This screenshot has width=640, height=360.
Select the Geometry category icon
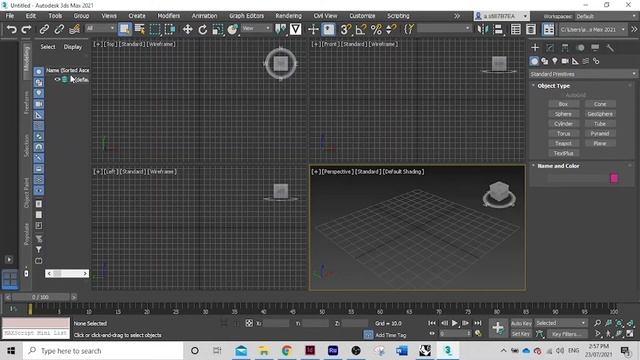point(534,61)
